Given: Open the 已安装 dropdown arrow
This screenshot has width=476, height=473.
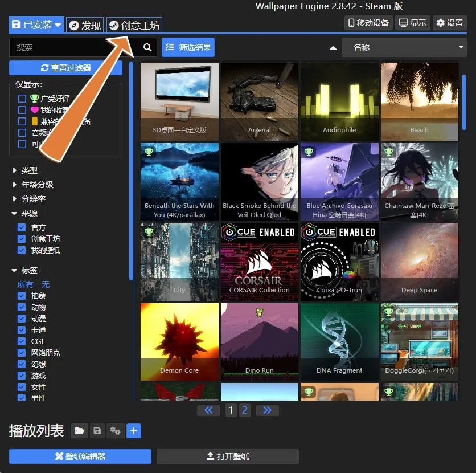Looking at the screenshot, I should pyautogui.click(x=58, y=25).
